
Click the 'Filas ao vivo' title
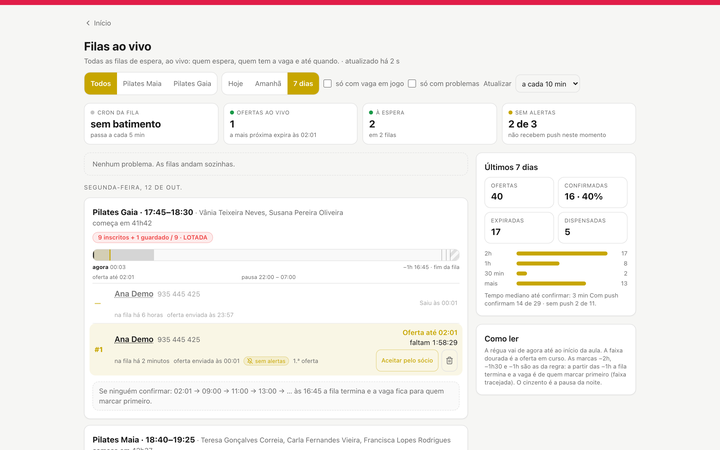(x=118, y=46)
